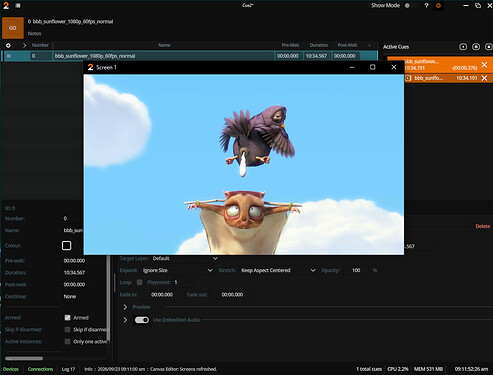The image size is (493, 375).
Task: Expand the cue list header chevron
Action: click(24, 45)
